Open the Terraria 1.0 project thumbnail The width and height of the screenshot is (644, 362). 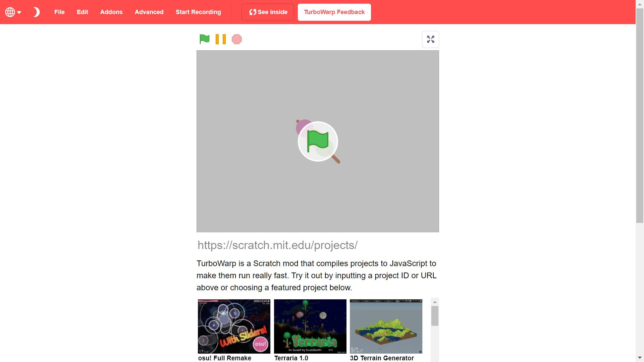point(310,326)
